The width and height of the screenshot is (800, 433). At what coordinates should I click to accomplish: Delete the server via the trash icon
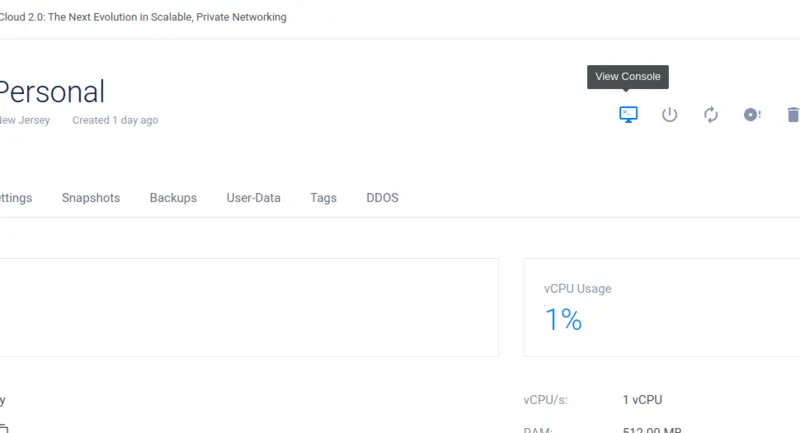793,114
